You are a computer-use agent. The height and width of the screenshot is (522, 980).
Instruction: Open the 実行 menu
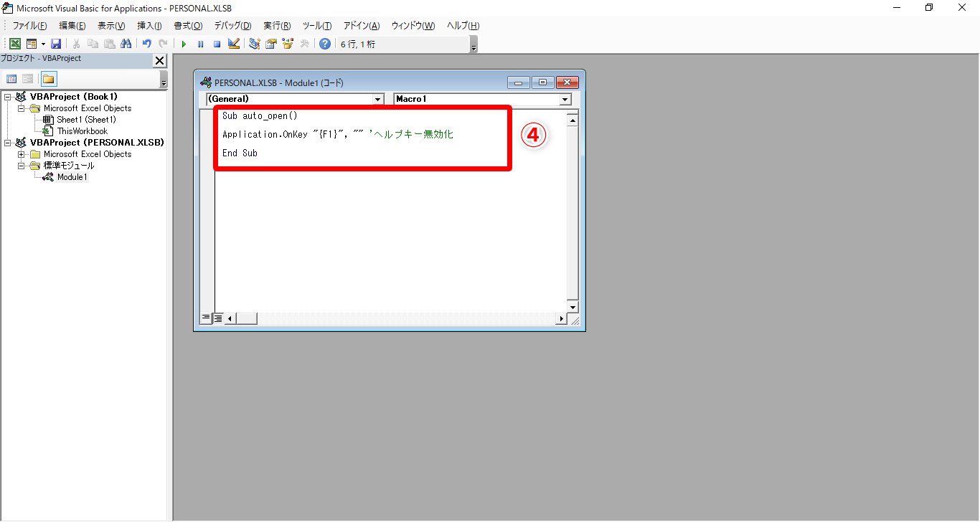[x=277, y=26]
